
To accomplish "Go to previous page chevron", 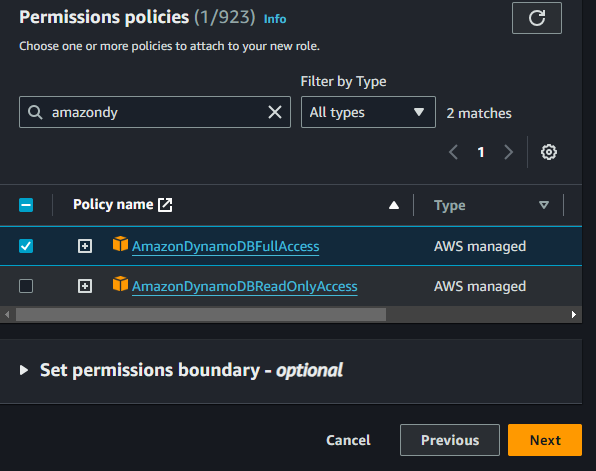I will click(453, 152).
